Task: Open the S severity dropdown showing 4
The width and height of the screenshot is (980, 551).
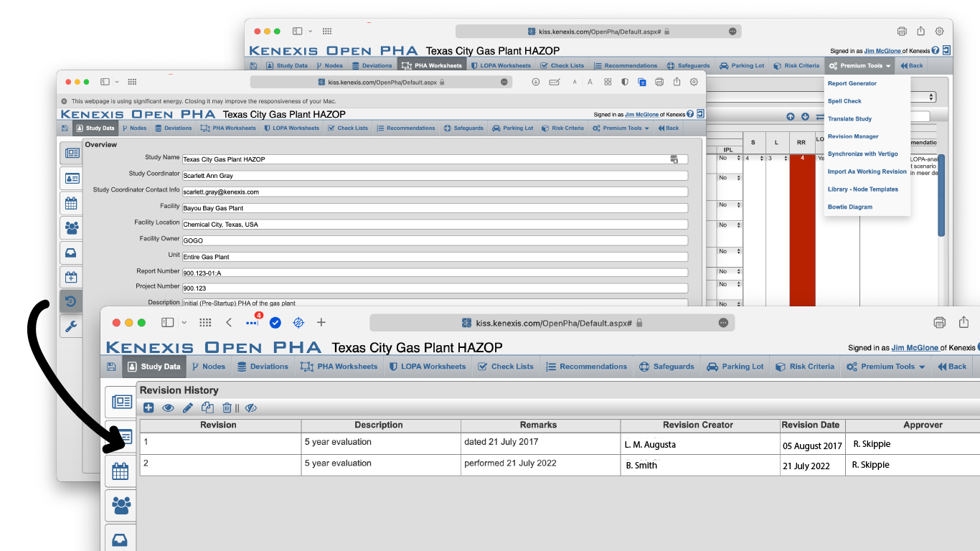Action: click(x=753, y=159)
